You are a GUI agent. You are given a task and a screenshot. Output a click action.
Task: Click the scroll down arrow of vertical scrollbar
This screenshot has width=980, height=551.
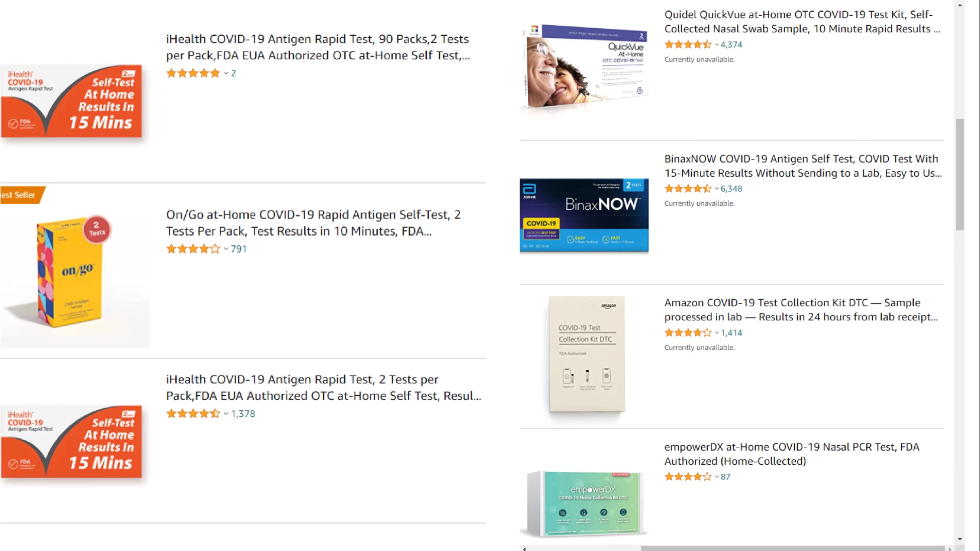pos(960,539)
